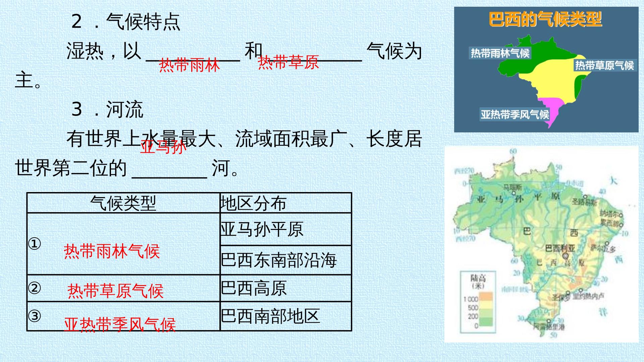This screenshot has width=644, height=362.
Task: Click the red answer '亚马孙'
Action: pos(163,147)
